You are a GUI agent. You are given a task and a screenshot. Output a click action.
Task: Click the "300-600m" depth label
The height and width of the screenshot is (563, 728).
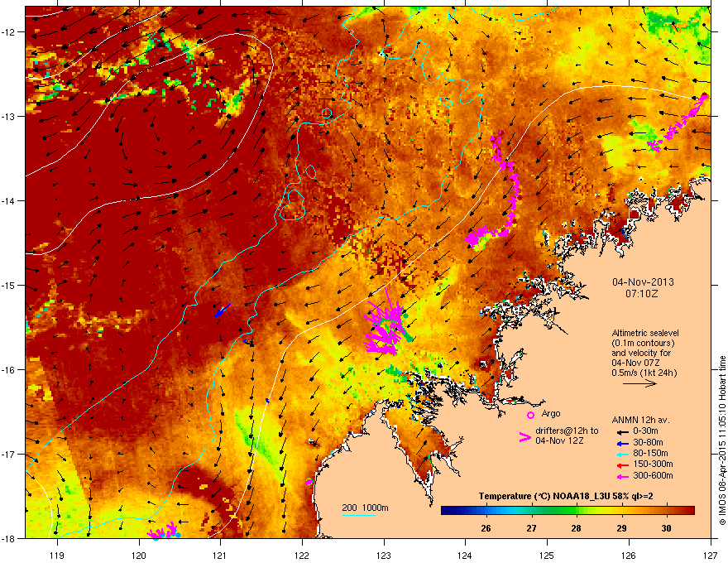click(653, 476)
